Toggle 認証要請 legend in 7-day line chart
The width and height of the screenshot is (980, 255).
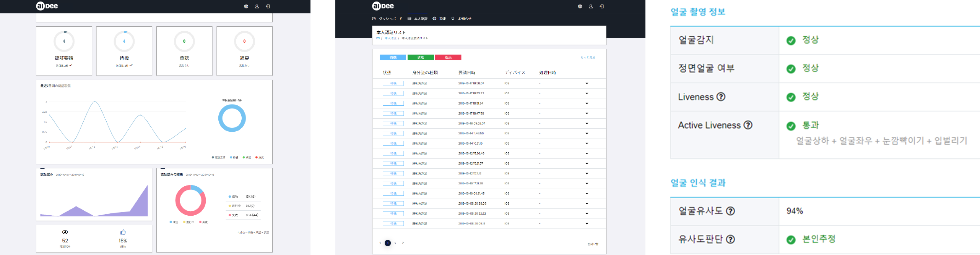(x=218, y=157)
